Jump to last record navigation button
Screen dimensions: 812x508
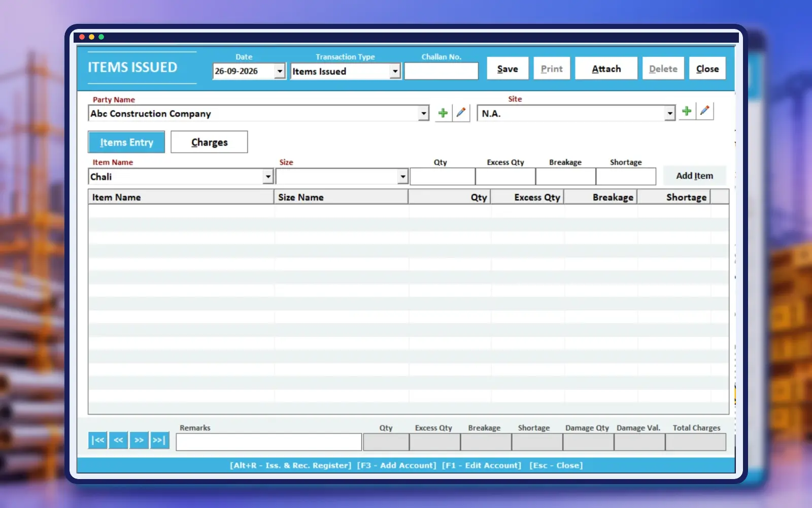coord(160,440)
